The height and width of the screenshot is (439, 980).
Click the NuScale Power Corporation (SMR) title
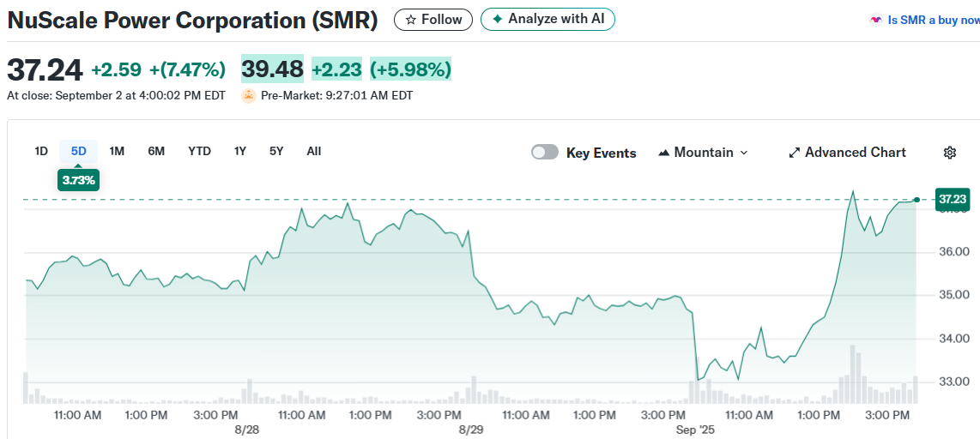point(192,21)
